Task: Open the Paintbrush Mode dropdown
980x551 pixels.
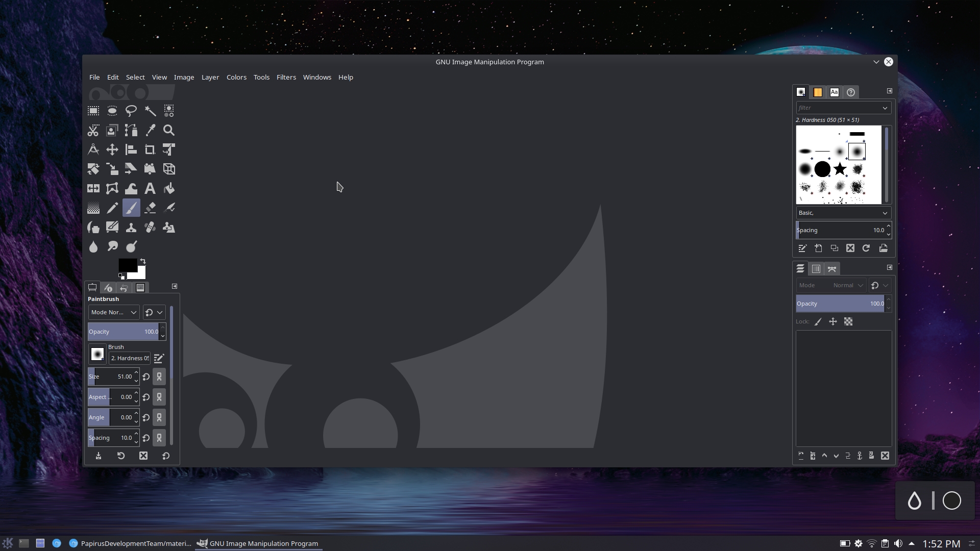Action: [114, 312]
